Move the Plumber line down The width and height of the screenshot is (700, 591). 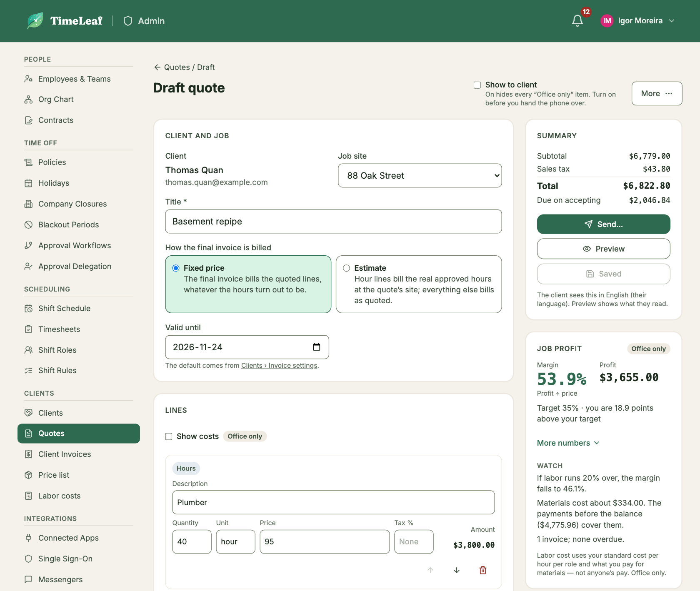coord(457,570)
